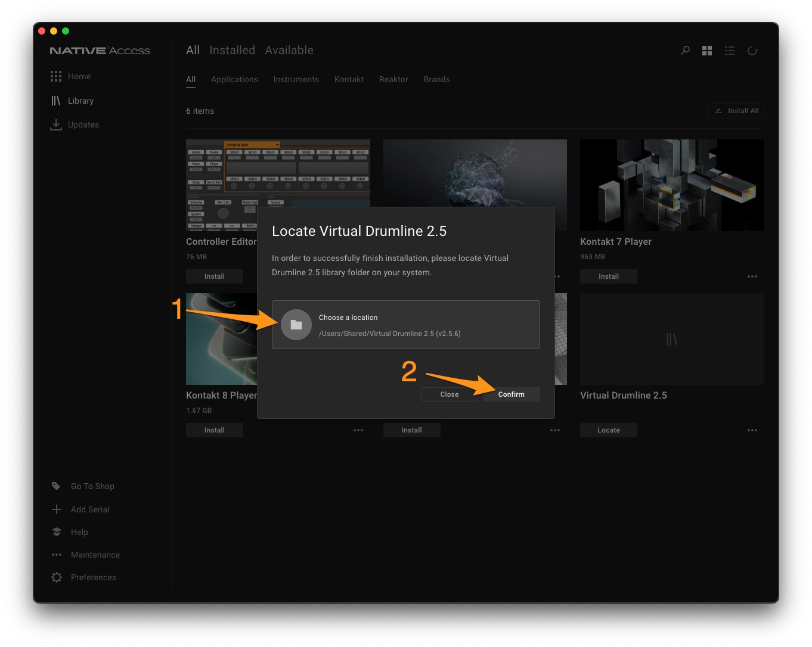The image size is (812, 647).
Task: Open more options beside bottom-middle Install button
Action: click(555, 430)
